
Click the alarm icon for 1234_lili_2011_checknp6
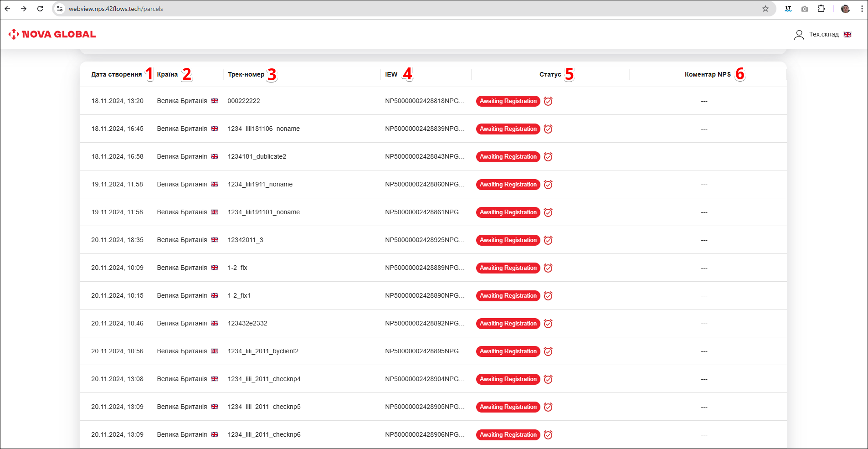[548, 435]
